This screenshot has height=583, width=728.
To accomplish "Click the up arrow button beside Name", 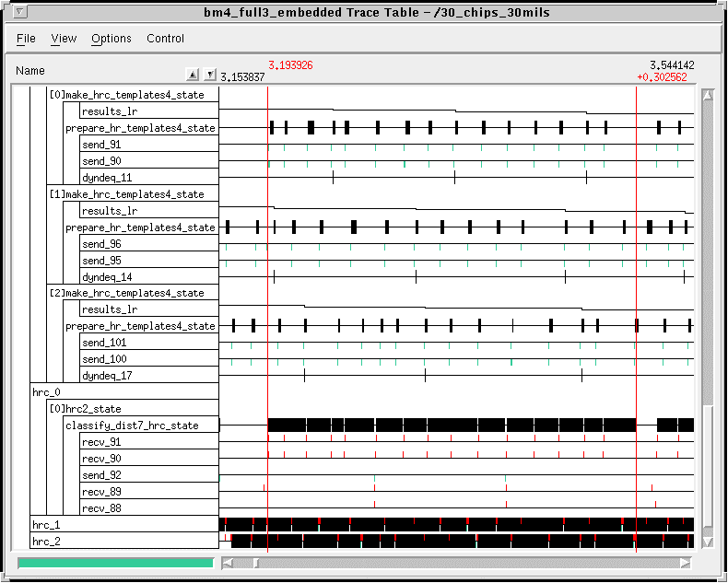I will coord(193,75).
